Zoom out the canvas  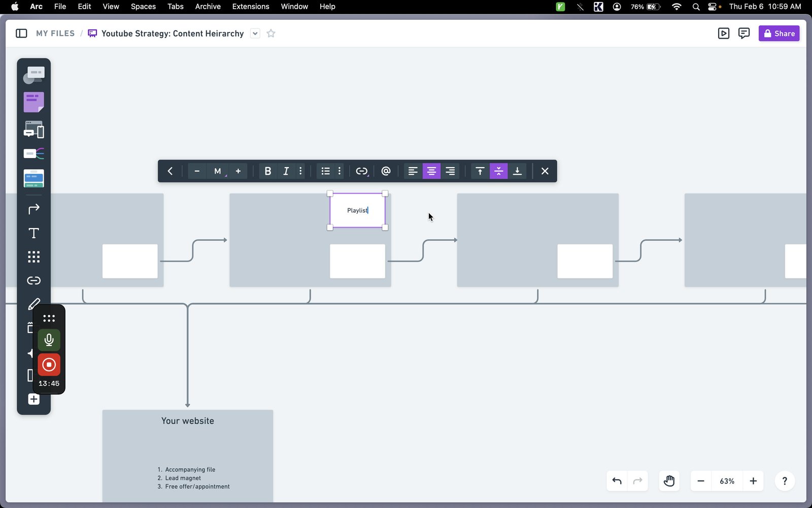701,481
